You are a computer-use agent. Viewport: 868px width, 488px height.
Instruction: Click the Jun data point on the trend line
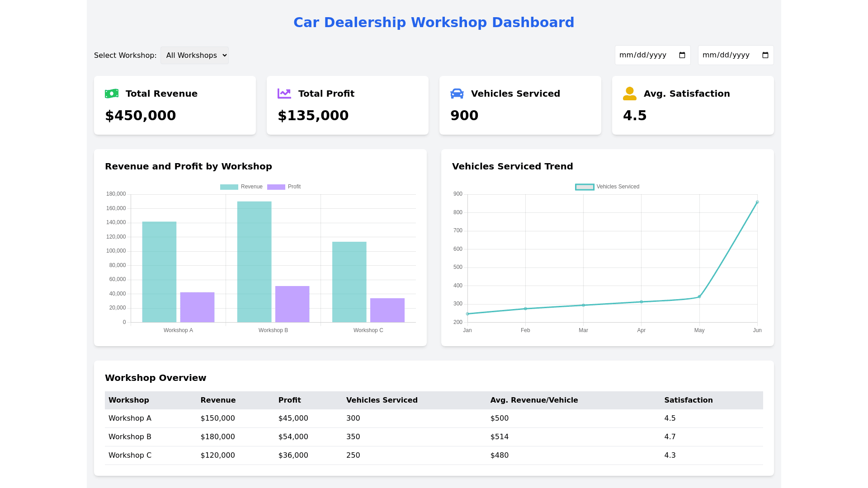tap(757, 202)
